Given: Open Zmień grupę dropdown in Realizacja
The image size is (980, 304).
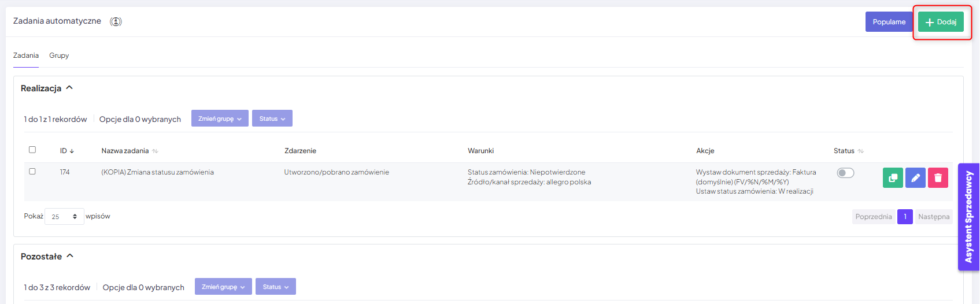Looking at the screenshot, I should tap(220, 118).
